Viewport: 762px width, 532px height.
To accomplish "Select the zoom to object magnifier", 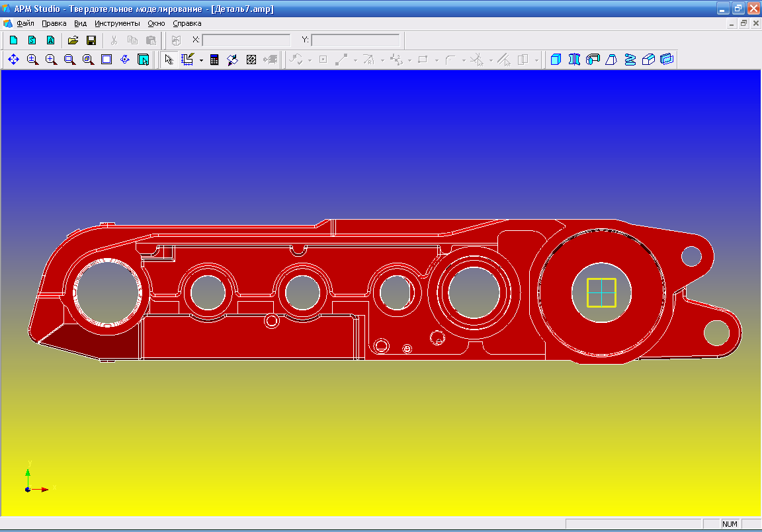I will (88, 60).
